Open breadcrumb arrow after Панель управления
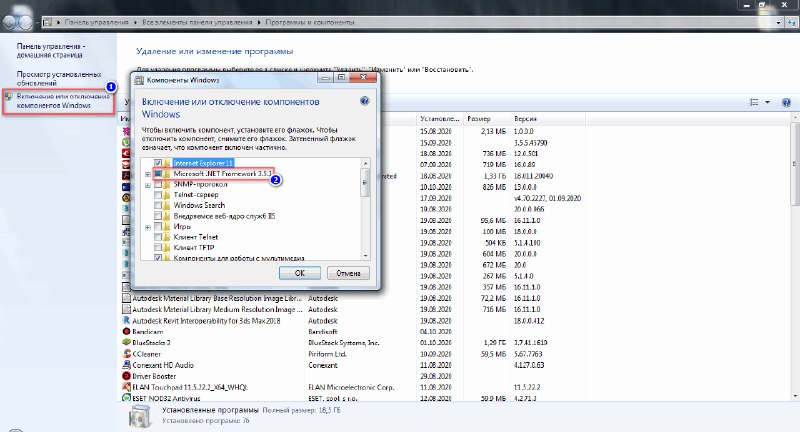Image resolution: width=800 pixels, height=432 pixels. 136,22
